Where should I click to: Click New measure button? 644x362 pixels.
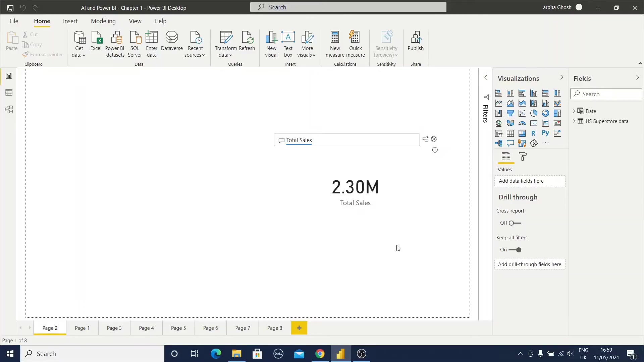(335, 44)
